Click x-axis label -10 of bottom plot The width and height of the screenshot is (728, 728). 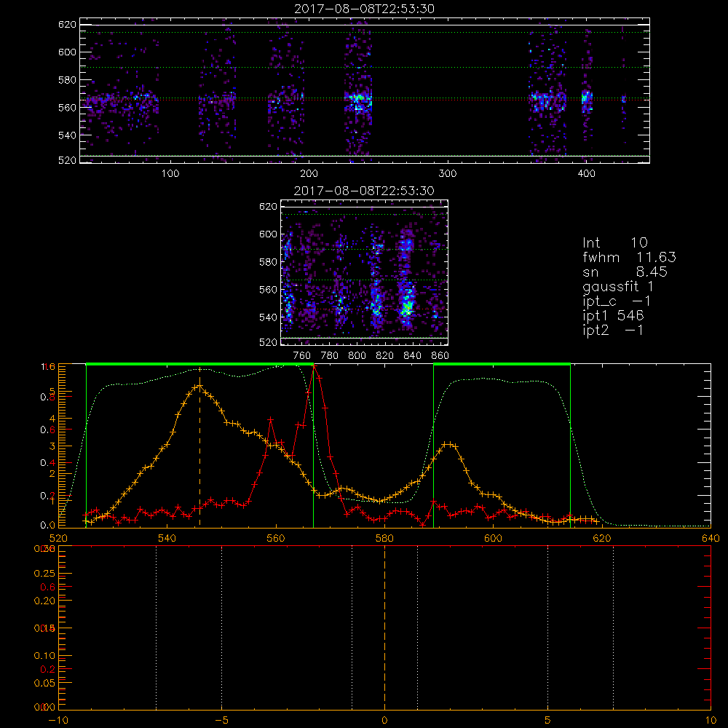pos(58,721)
